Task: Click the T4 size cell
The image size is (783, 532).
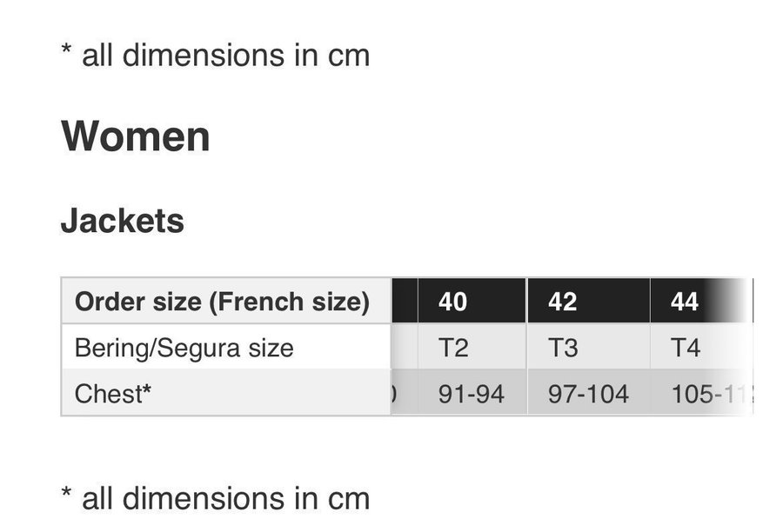Action: pos(701,347)
